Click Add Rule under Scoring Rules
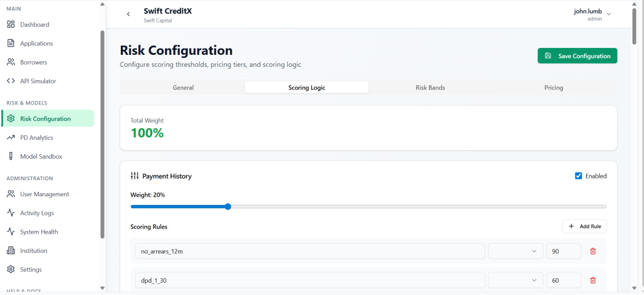Viewport: 644px width, 295px height. 584,226
